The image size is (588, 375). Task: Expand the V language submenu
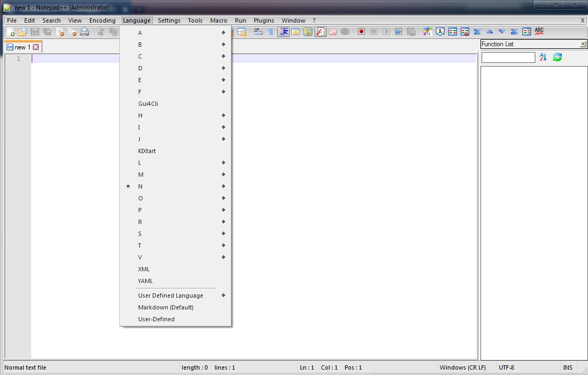point(176,257)
